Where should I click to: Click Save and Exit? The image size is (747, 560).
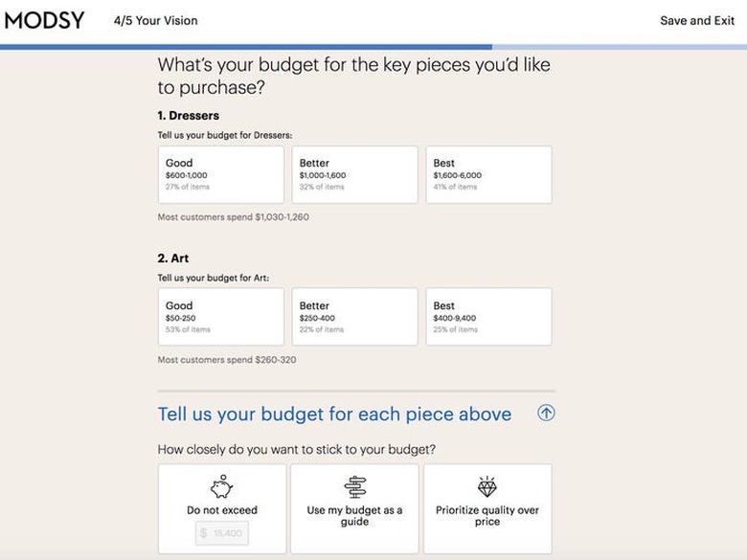(x=696, y=20)
